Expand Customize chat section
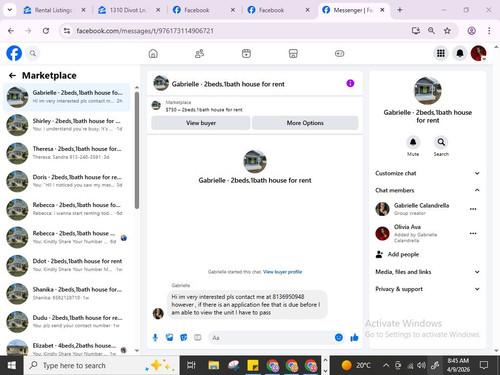Image resolution: width=500 pixels, height=375 pixels. point(428,173)
